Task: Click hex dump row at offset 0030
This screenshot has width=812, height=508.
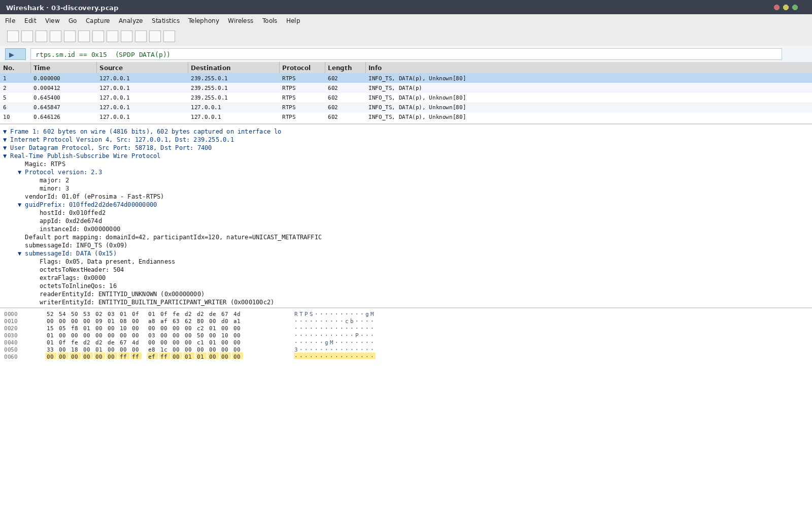Action: tap(189, 335)
